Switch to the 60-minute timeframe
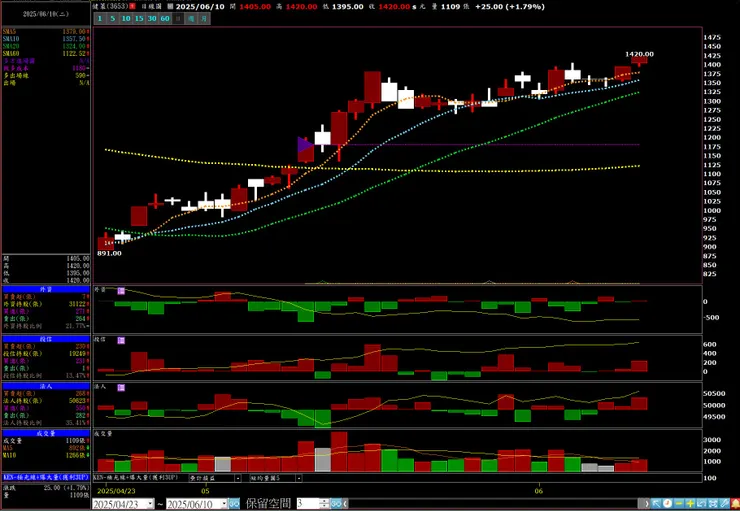The width and height of the screenshot is (740, 511). pos(165,18)
